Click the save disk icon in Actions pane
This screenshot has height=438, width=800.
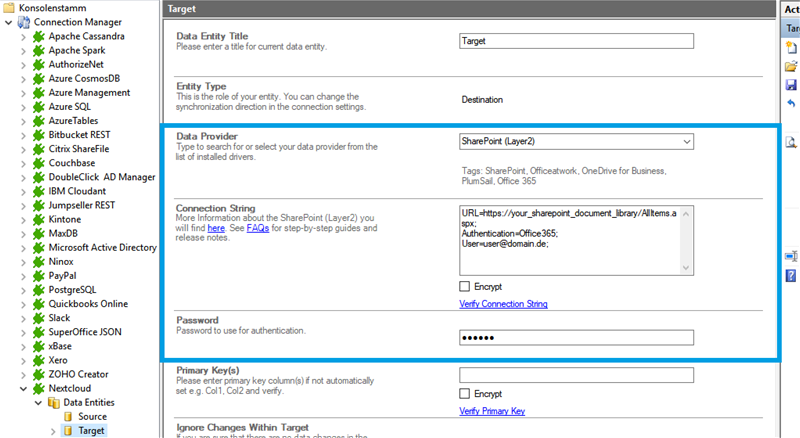point(791,86)
